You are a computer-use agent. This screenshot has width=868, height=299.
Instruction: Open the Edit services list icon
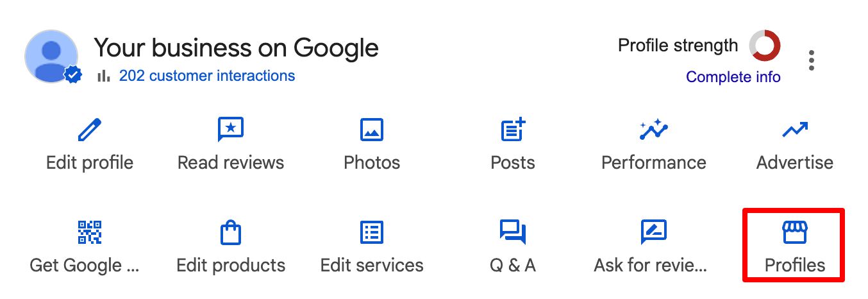click(x=372, y=232)
